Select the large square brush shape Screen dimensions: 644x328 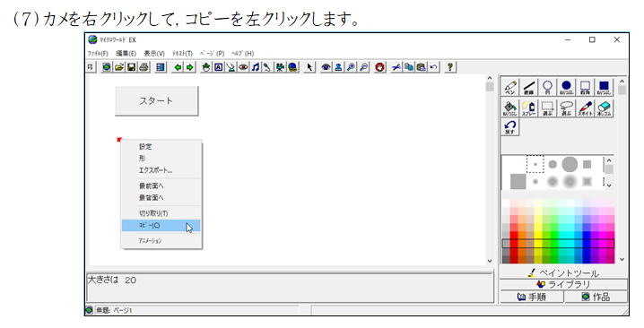pos(518,181)
